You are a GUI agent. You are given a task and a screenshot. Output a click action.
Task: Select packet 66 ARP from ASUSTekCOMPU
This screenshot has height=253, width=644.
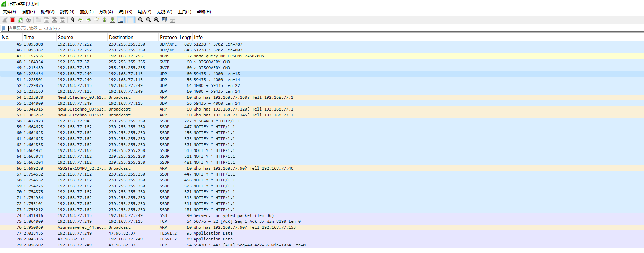pos(322,168)
